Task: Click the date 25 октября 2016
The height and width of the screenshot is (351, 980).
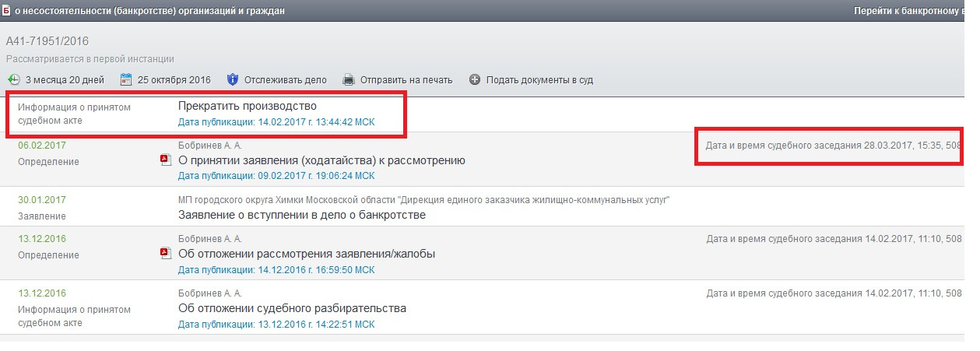Action: 174,79
